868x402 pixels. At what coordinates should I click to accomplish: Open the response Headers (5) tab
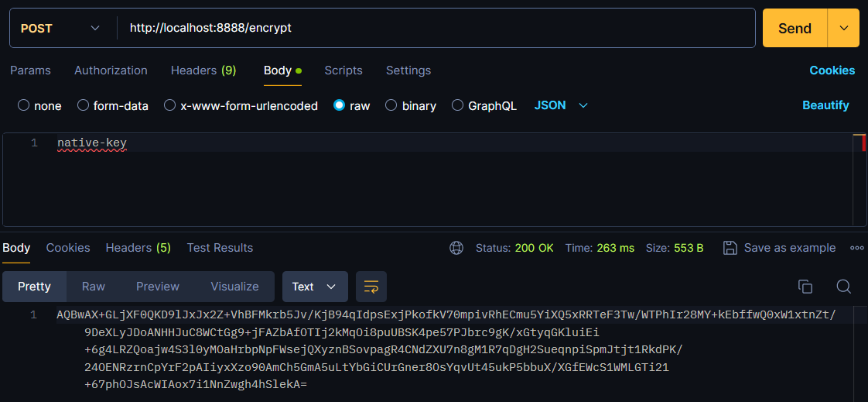(138, 248)
